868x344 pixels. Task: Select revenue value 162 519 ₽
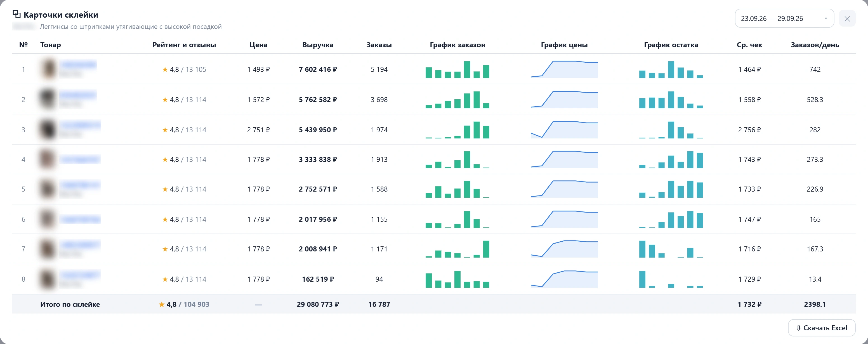click(x=318, y=279)
